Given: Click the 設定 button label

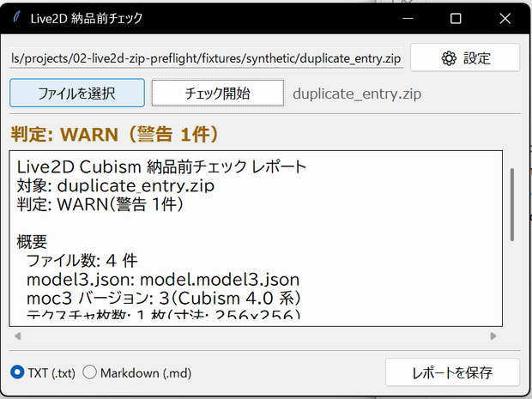Looking at the screenshot, I should coord(477,58).
